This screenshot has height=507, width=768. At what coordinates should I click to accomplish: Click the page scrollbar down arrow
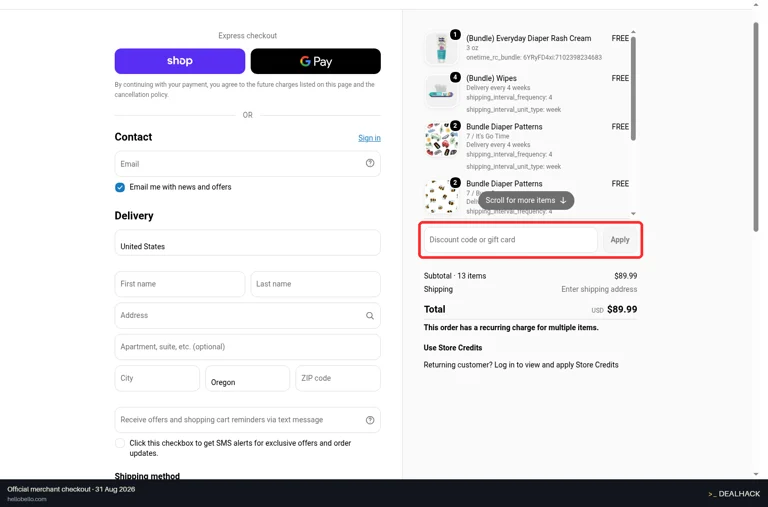(x=756, y=474)
